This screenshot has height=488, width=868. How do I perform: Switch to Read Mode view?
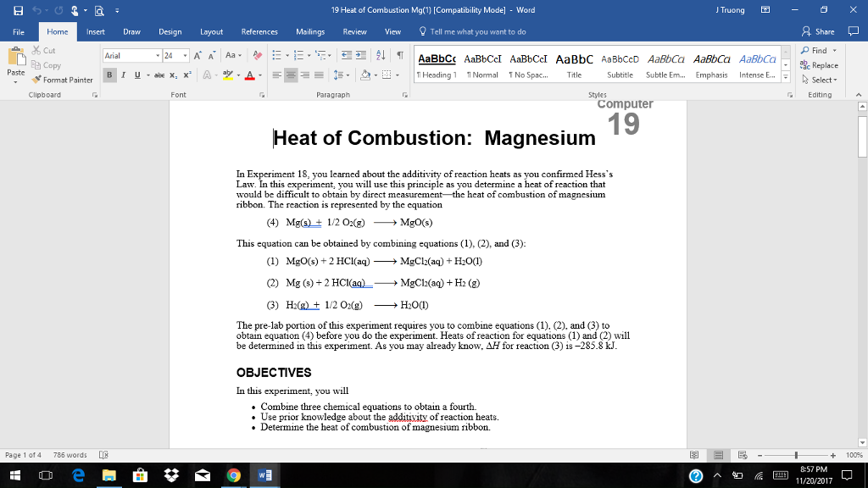694,455
